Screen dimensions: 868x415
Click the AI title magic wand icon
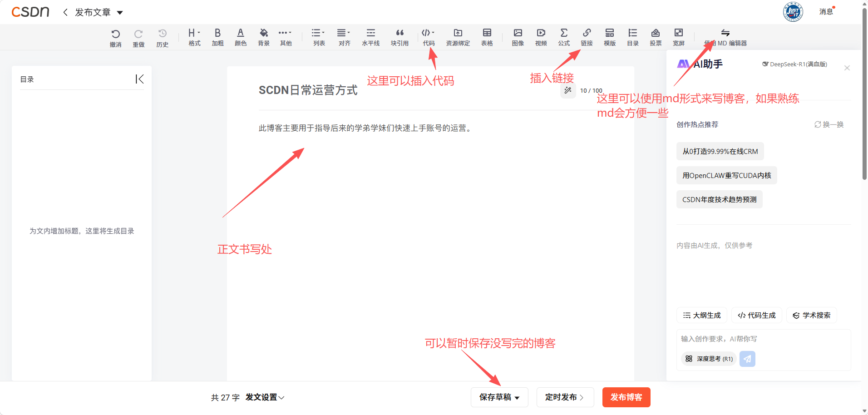[567, 90]
